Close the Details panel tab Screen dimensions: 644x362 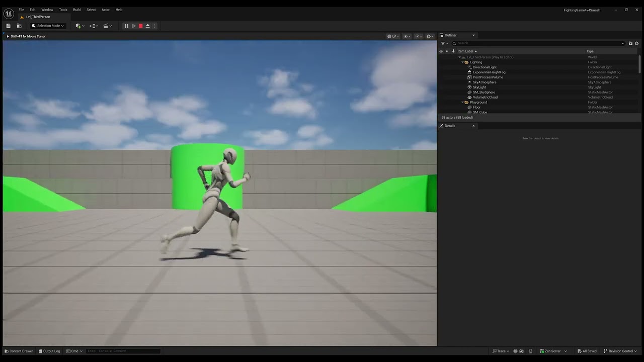(x=473, y=126)
